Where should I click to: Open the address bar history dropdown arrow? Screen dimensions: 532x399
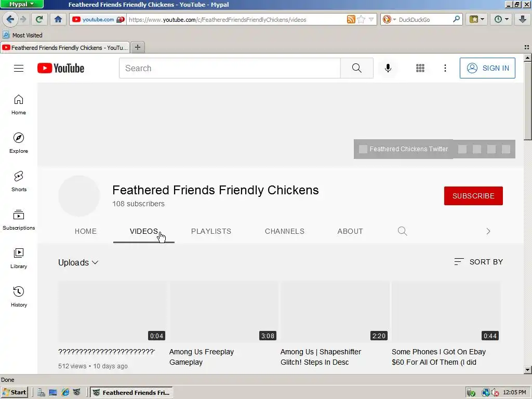click(x=371, y=19)
